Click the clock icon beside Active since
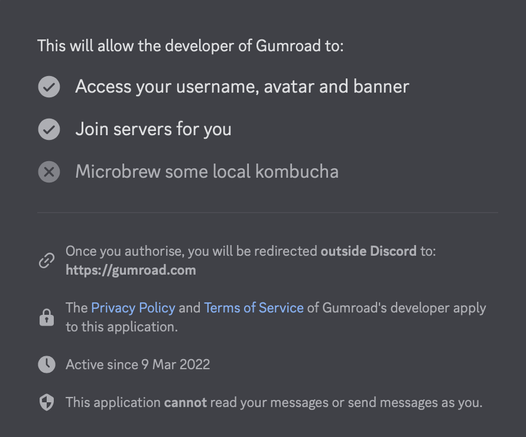Image resolution: width=526 pixels, height=437 pixels. pyautogui.click(x=47, y=365)
